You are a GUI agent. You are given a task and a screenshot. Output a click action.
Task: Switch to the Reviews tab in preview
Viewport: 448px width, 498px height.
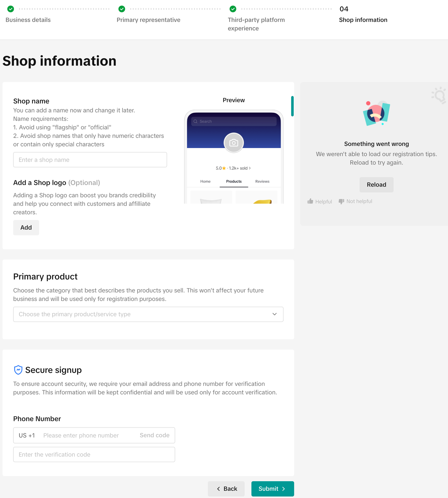click(x=262, y=182)
